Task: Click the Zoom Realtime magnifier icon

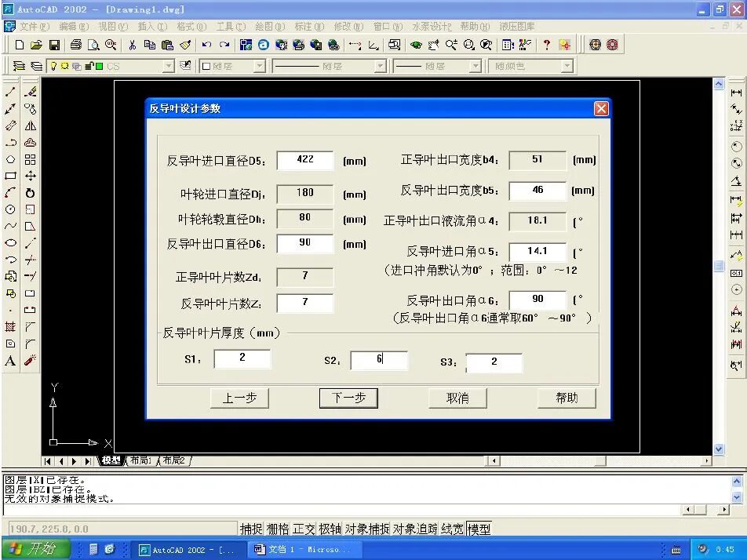Action: 451,45
